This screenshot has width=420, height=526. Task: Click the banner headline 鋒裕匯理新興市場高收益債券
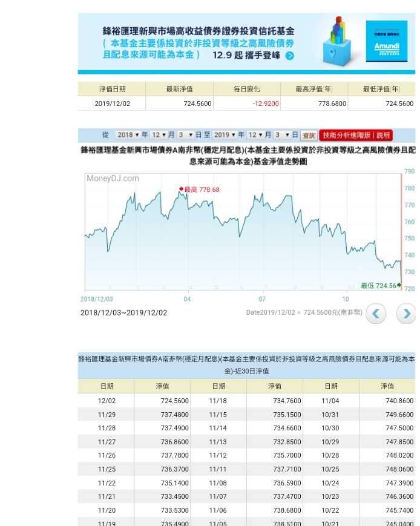click(x=199, y=31)
